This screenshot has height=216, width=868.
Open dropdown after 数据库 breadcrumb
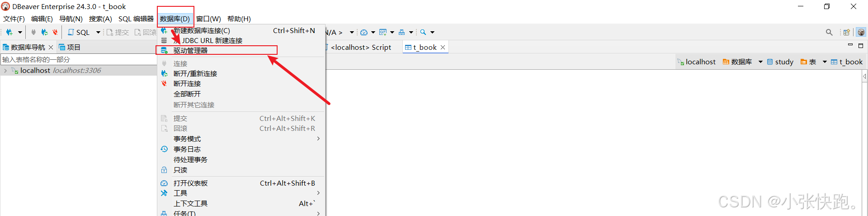(760, 62)
